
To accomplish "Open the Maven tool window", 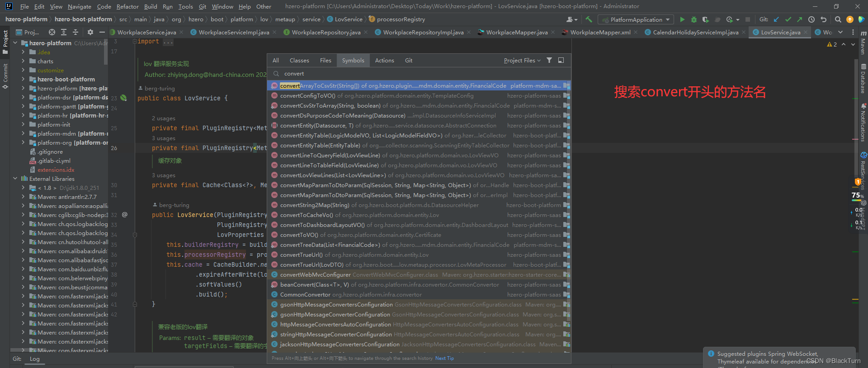I will point(863,42).
